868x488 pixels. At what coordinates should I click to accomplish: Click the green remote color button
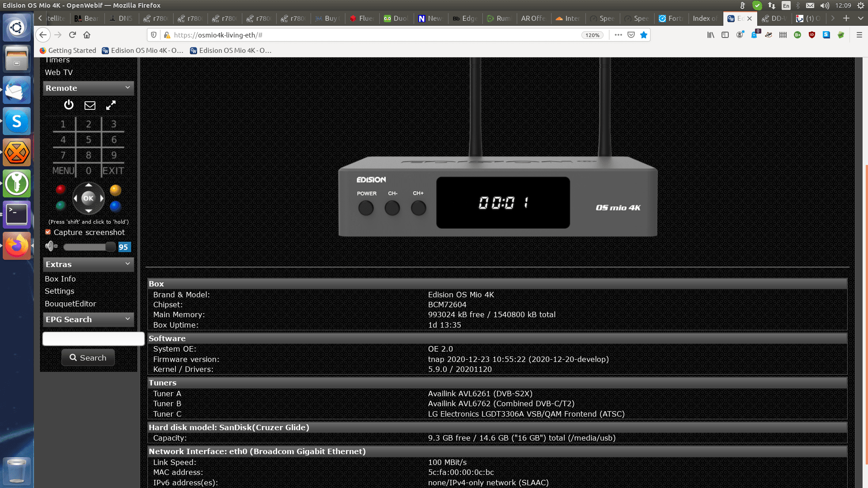pos(60,206)
